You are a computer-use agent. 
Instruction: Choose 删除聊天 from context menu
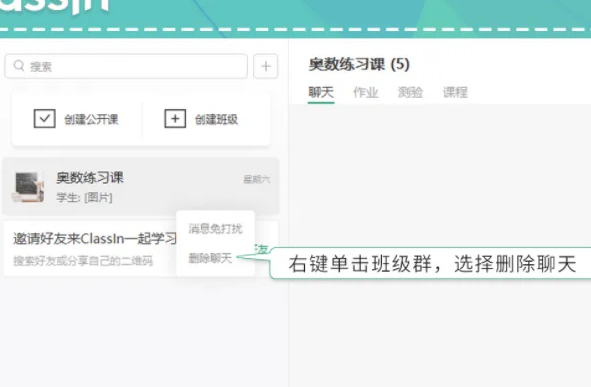pos(210,258)
